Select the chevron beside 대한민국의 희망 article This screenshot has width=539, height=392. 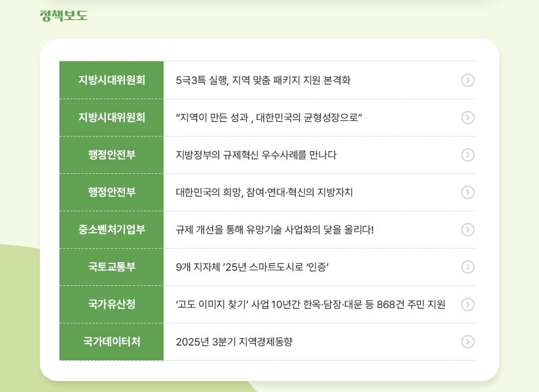[468, 192]
